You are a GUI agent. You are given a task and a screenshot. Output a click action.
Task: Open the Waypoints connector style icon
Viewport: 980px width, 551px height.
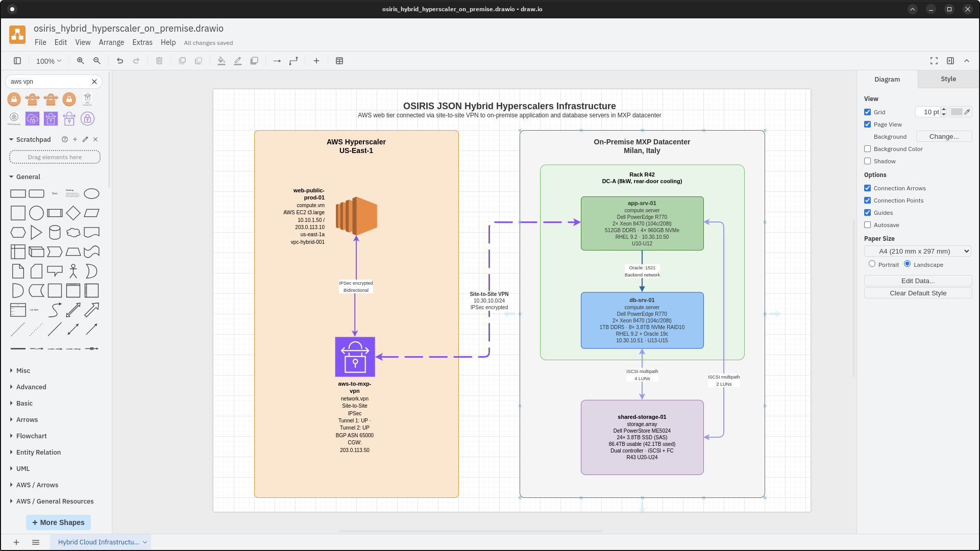(x=293, y=61)
